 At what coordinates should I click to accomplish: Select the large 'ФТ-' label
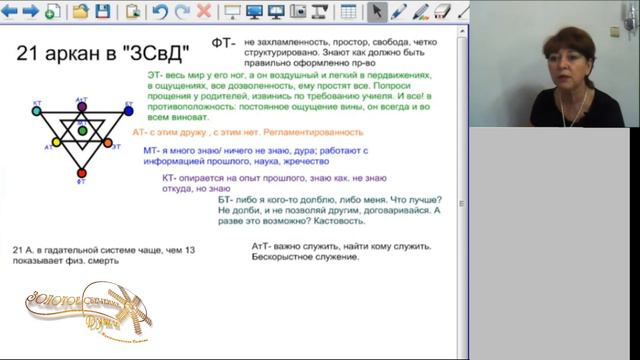224,42
